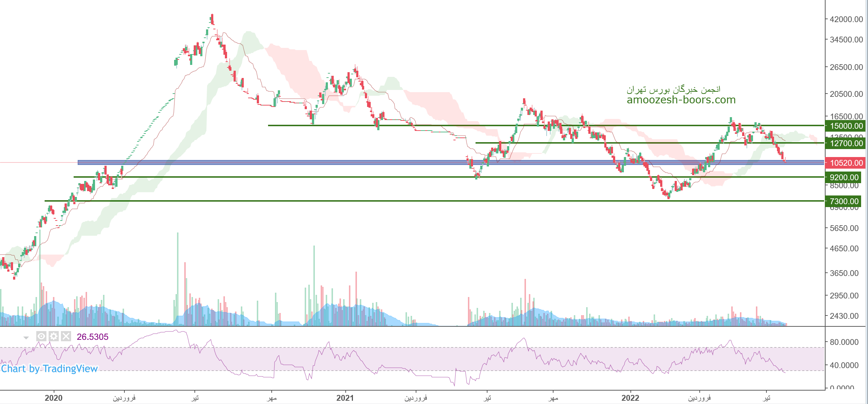Click the purple 26.5305 indicator value
The height and width of the screenshot is (404, 868).
pyautogui.click(x=92, y=337)
